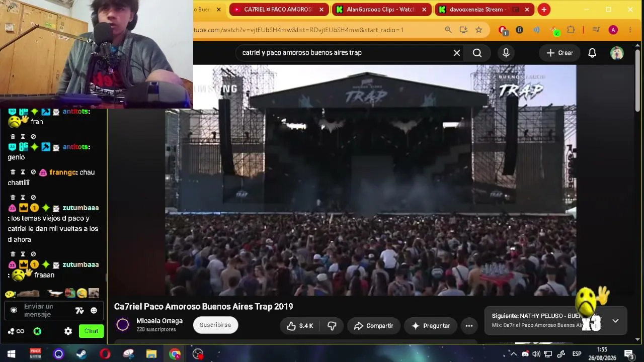Open the red extension with badge 1
The width and height of the screenshot is (644, 362).
(503, 31)
